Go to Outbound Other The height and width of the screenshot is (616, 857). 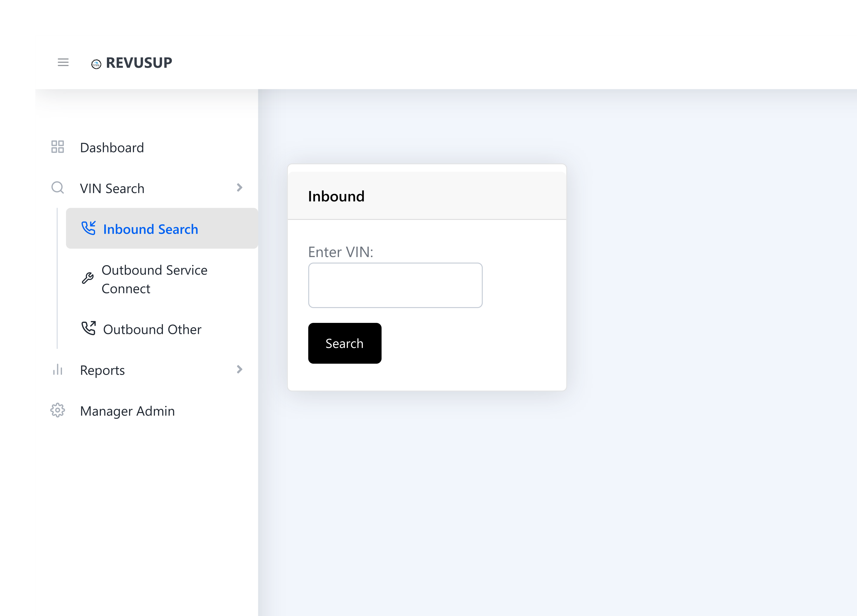pyautogui.click(x=152, y=329)
